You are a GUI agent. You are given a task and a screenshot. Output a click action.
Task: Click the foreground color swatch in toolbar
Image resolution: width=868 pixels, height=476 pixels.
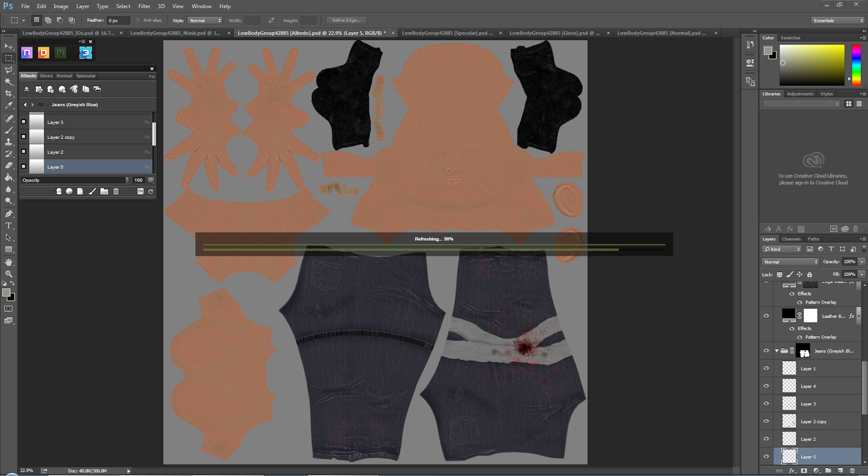6,292
